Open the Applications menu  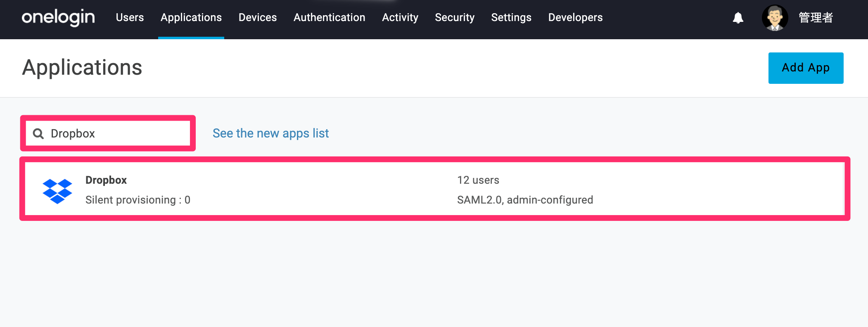click(x=191, y=17)
